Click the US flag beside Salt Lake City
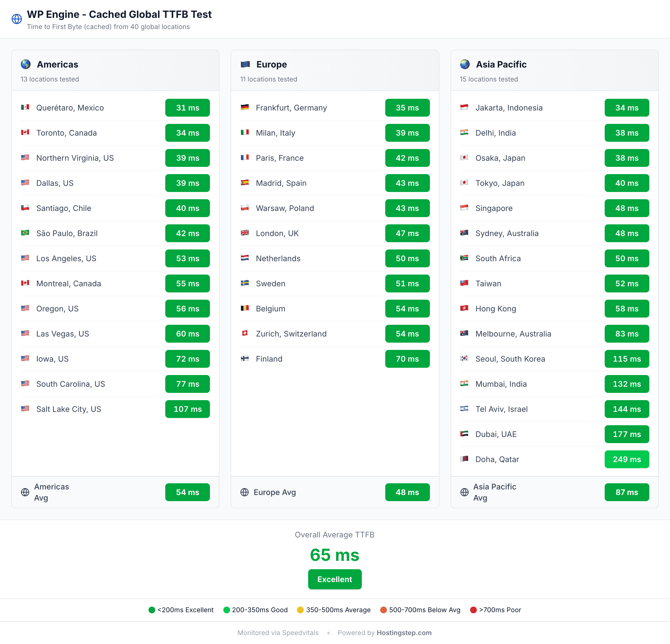The width and height of the screenshot is (670, 644). (x=25, y=408)
